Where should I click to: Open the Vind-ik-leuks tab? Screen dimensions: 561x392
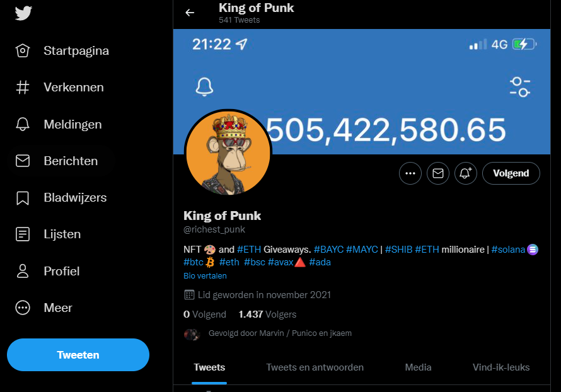coord(501,367)
